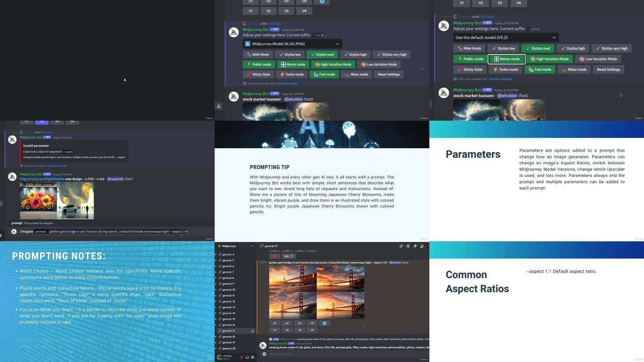Dismiss message link under the V5.2 settings panel

click(500, 79)
